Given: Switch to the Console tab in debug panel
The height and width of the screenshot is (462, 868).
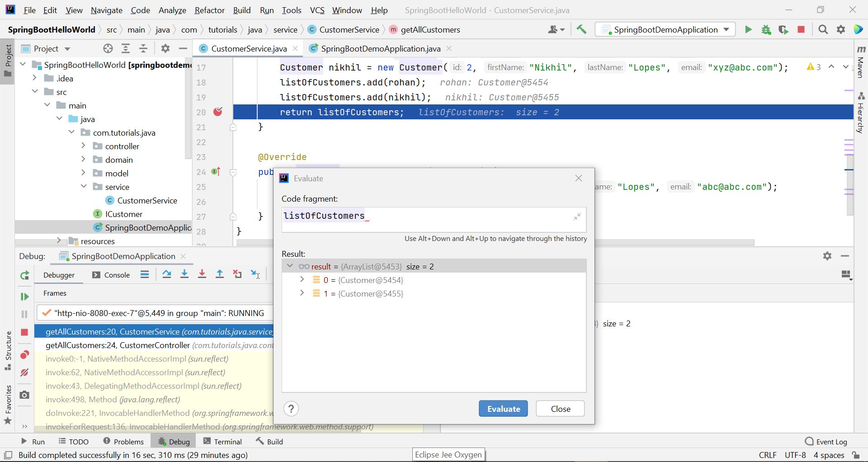Looking at the screenshot, I should 116,274.
